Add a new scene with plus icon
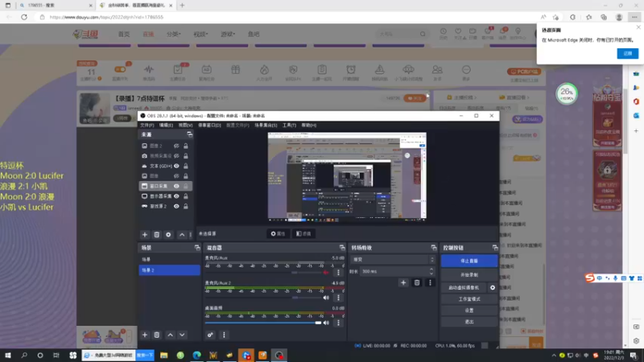 [145, 335]
